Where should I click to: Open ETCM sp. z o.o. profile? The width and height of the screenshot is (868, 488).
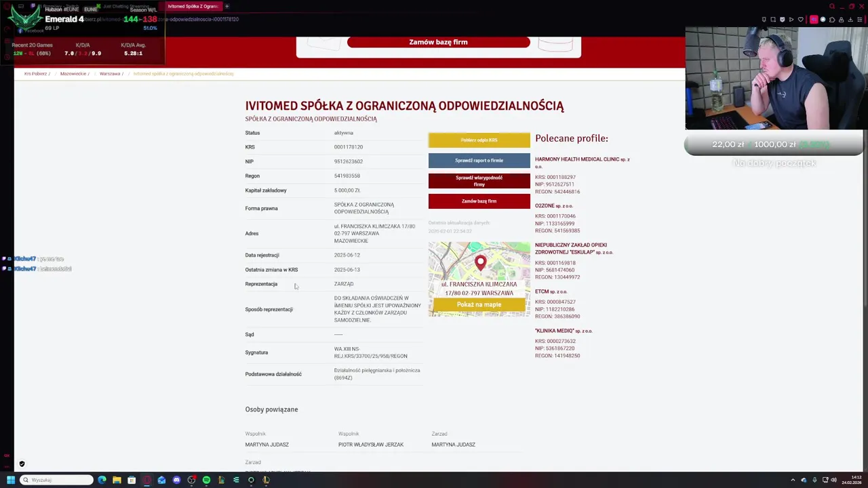[551, 291]
